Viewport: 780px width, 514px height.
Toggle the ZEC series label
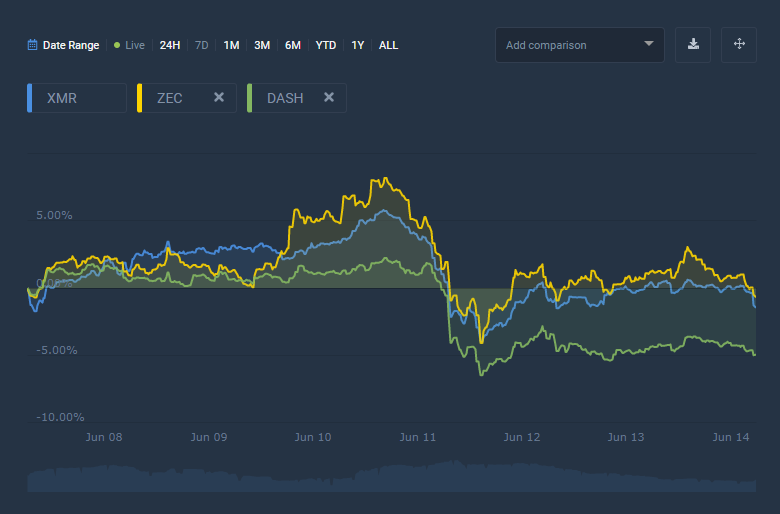pyautogui.click(x=170, y=98)
